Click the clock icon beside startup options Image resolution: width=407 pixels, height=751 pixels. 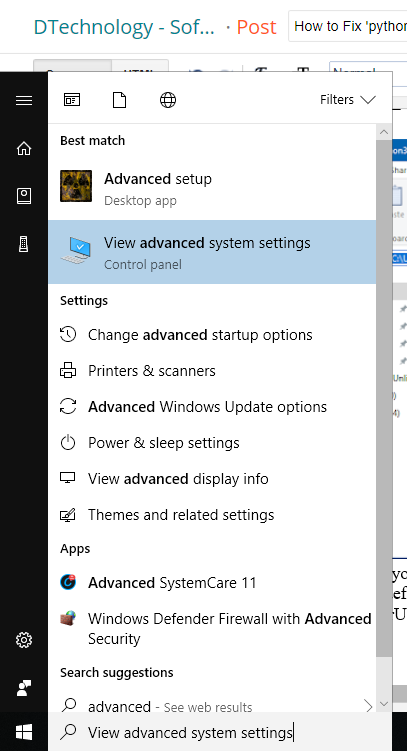click(x=68, y=334)
